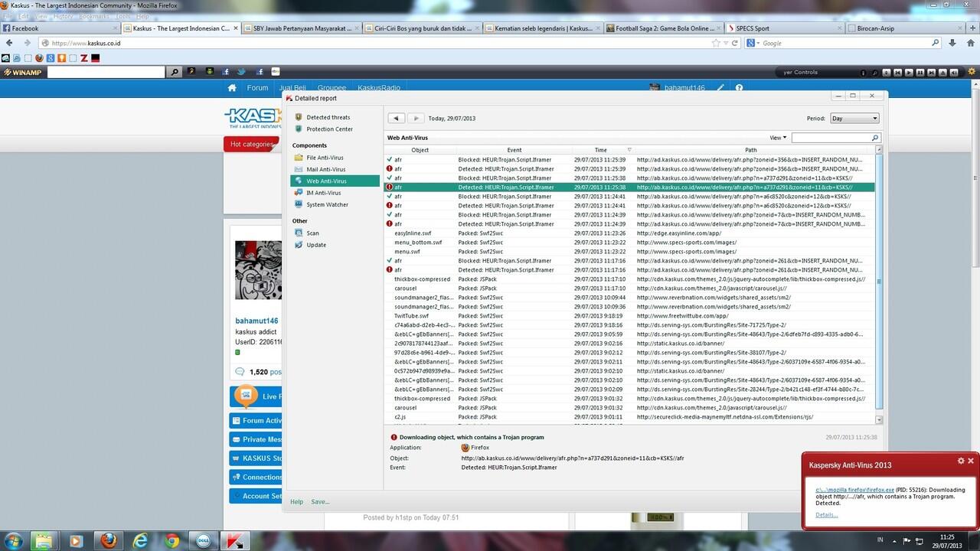
Task: Click Winamp toolbar search button
Action: click(175, 72)
